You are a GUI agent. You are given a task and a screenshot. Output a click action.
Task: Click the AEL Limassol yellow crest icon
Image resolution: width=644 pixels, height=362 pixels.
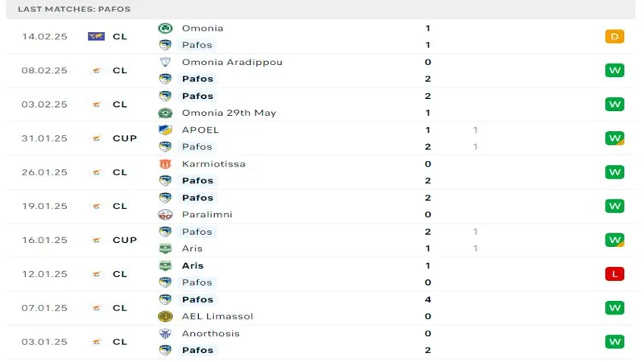(x=165, y=316)
